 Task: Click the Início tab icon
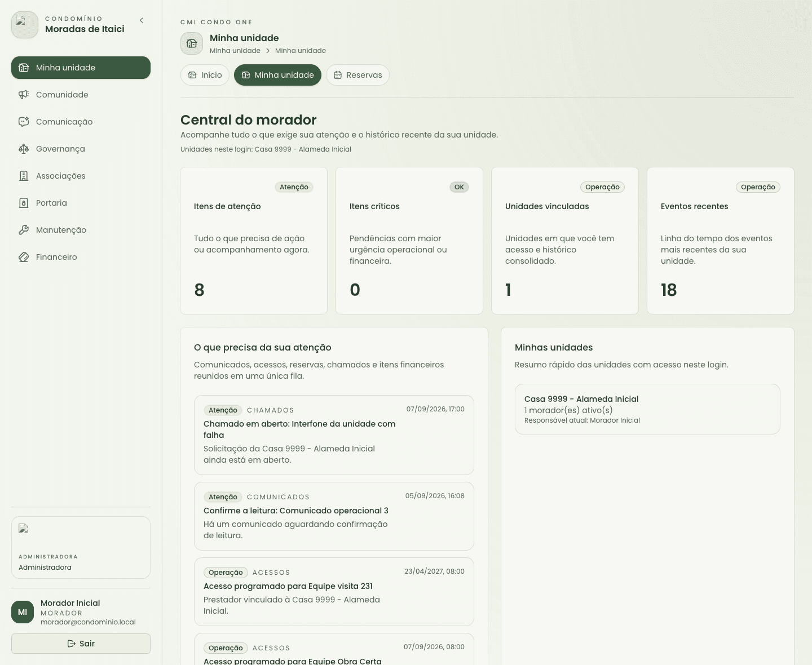pyautogui.click(x=192, y=75)
